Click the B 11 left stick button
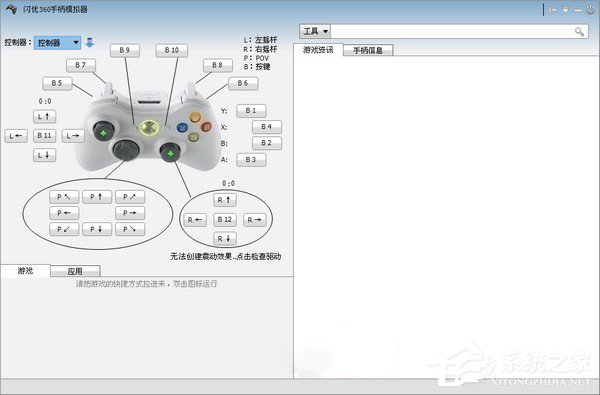 tap(44, 135)
